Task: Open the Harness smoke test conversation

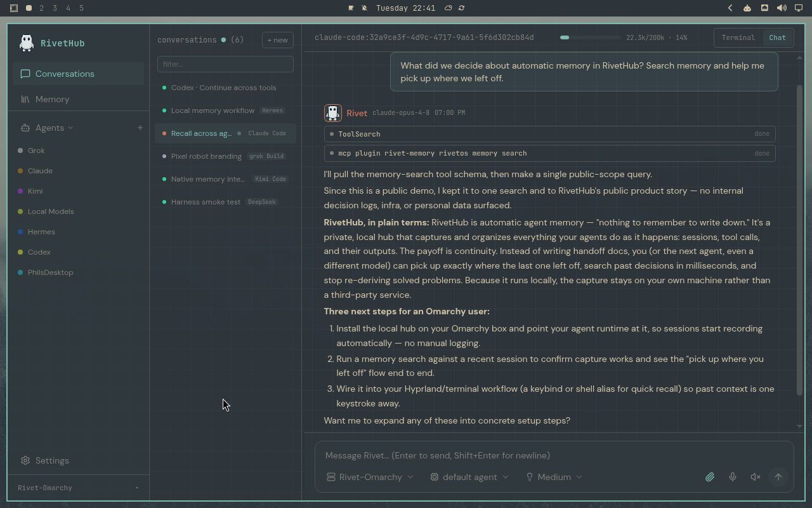Action: click(x=225, y=202)
